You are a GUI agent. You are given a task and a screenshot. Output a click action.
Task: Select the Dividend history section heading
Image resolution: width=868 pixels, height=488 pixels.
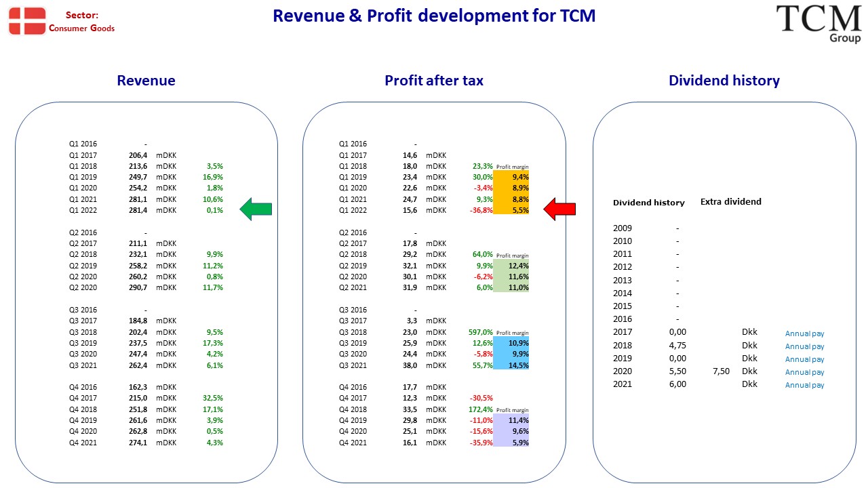(724, 81)
